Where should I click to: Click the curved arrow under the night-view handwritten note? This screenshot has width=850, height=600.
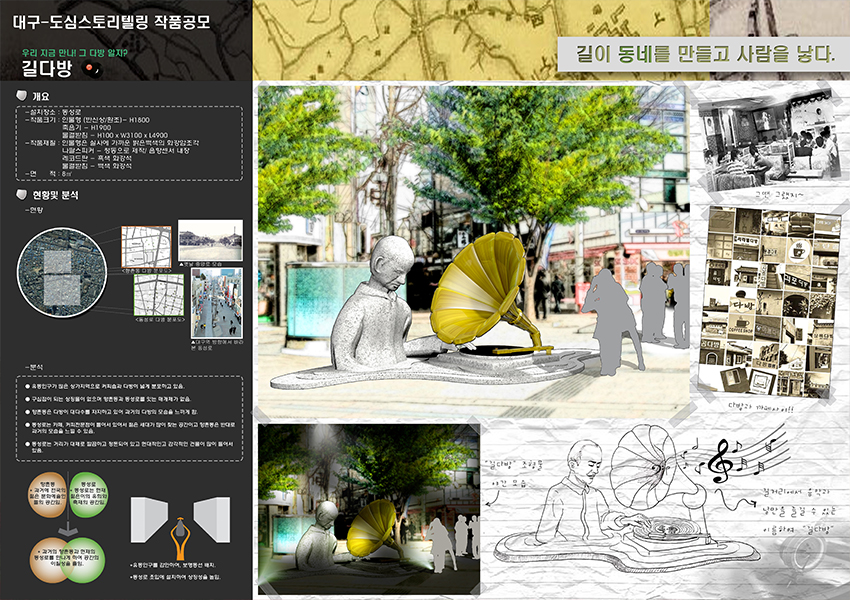click(492, 499)
